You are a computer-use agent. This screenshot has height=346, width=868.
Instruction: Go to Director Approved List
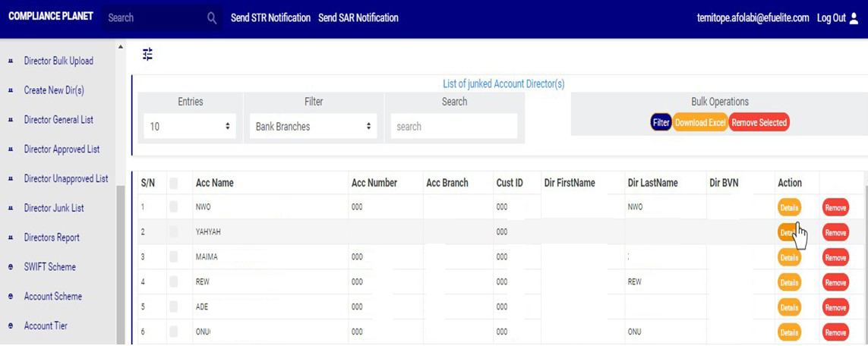click(62, 149)
